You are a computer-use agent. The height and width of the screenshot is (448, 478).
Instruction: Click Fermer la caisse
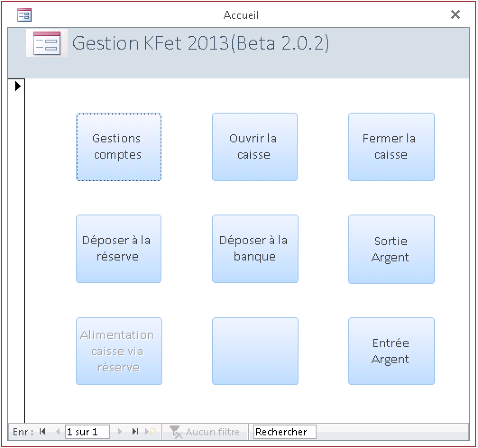391,147
